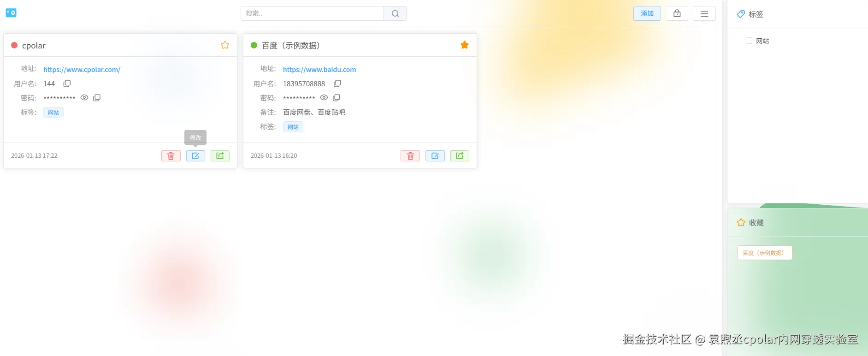This screenshot has height=356, width=868.
Task: Click the 标签 tag icon in sidebar
Action: (x=741, y=14)
